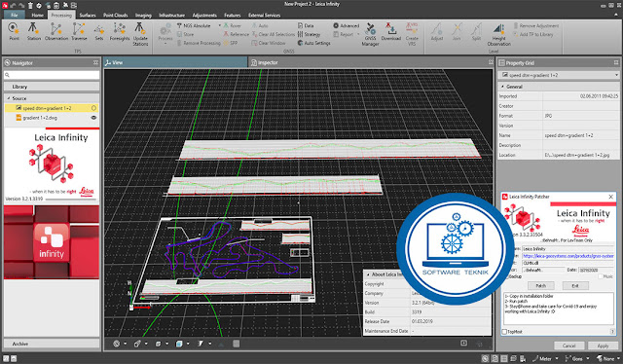
Task: Click the Exit button in Patcher
Action: 575,286
